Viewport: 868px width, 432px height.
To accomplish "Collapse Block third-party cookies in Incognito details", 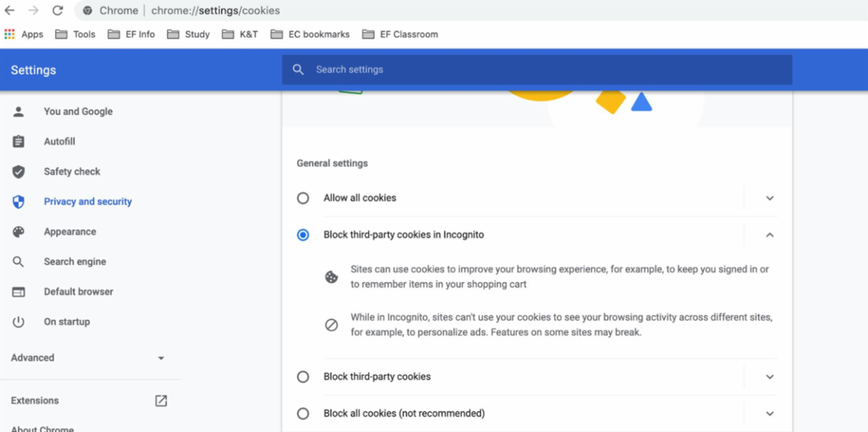I will click(x=770, y=235).
